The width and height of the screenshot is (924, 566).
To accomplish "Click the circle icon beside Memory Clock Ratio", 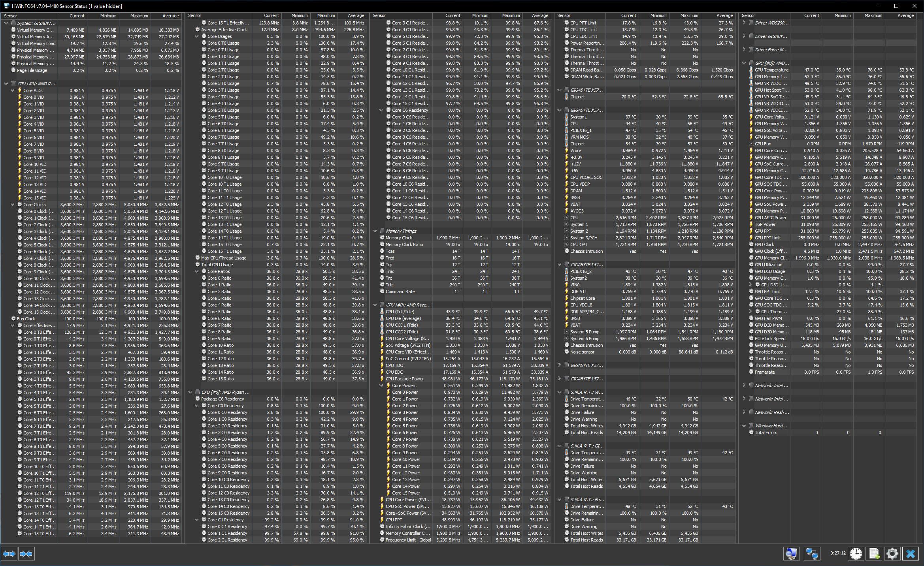I will 382,244.
